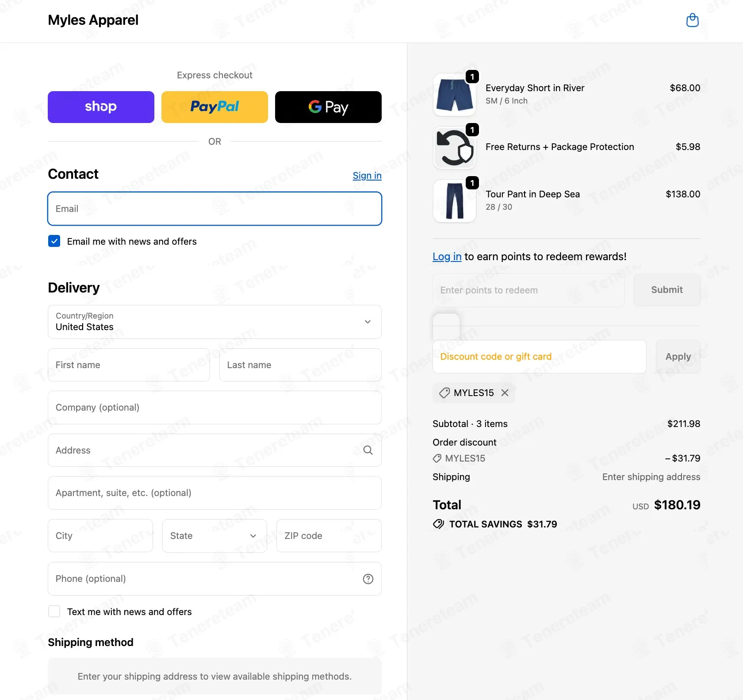Focus the Apartment, suite field
The image size is (743, 700).
(214, 493)
